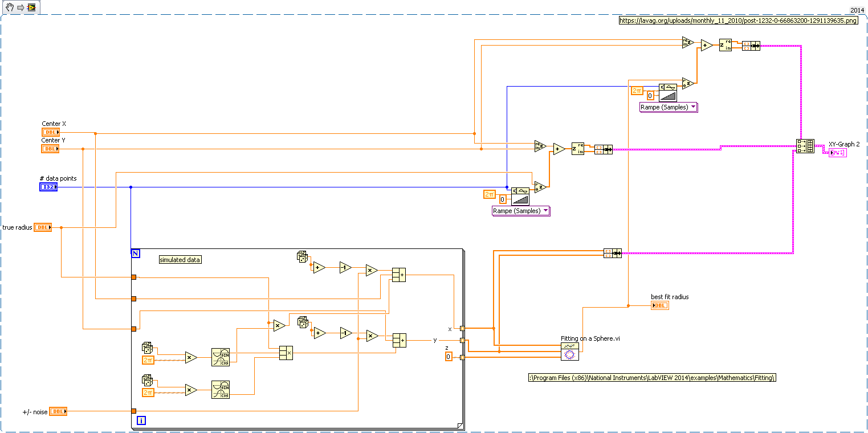Click the "XY-Graph 2" label text
The width and height of the screenshot is (868, 433).
pyautogui.click(x=844, y=144)
